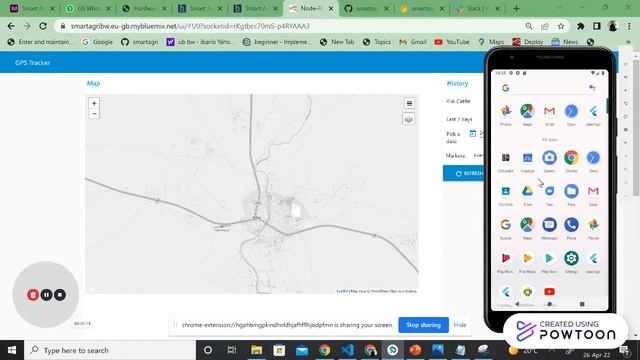Switch to the Hardwa... browser tab

145,8
